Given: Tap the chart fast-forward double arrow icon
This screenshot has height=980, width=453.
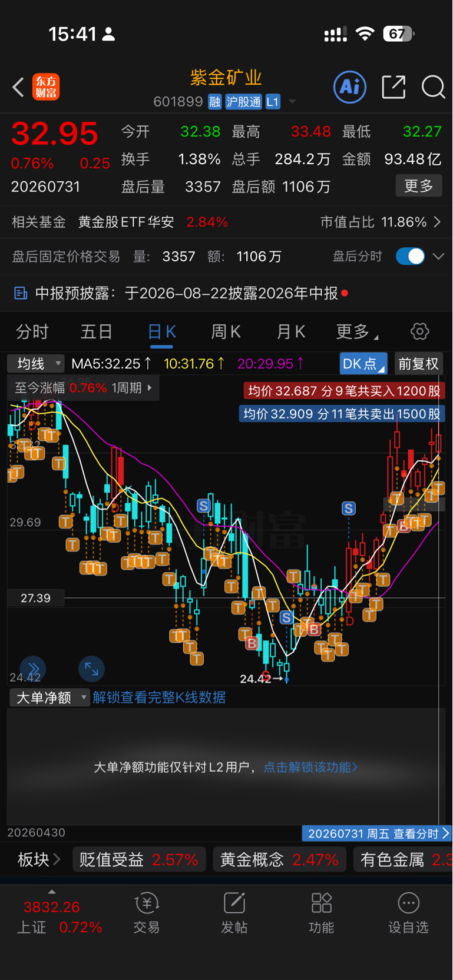Looking at the screenshot, I should click(x=33, y=669).
